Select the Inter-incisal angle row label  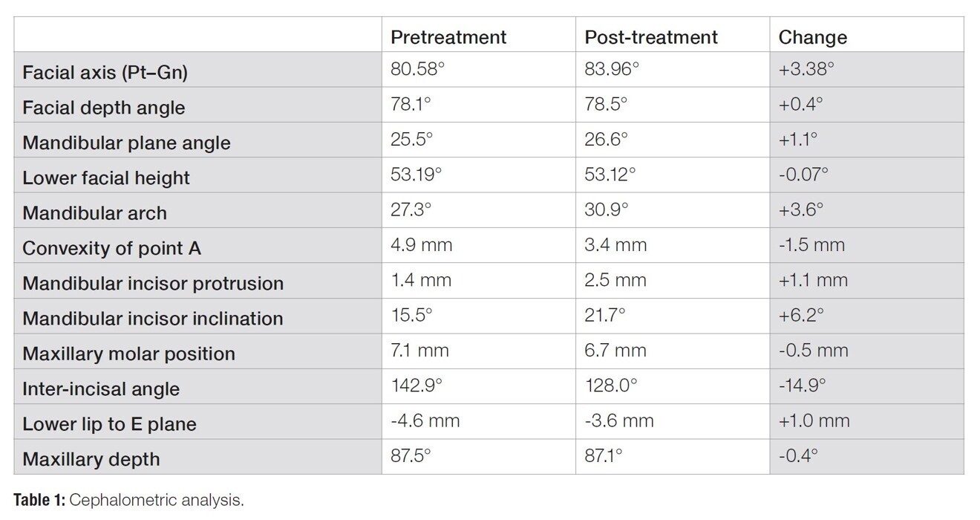(x=101, y=389)
